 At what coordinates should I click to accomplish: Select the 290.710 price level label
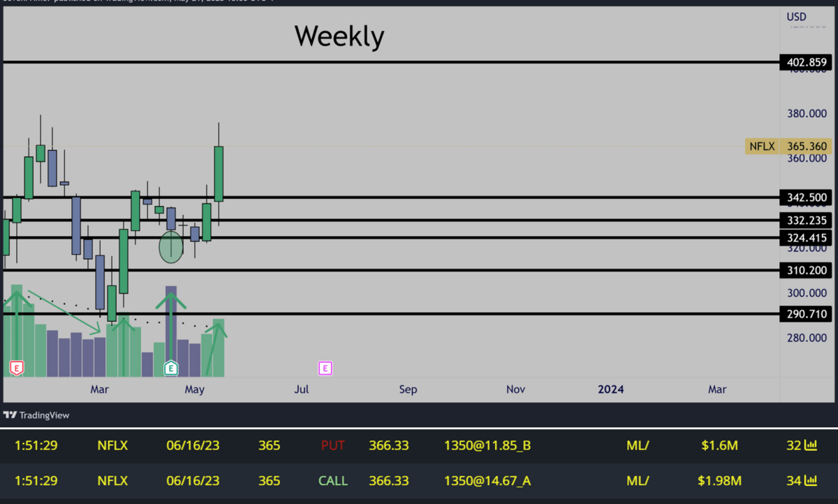pyautogui.click(x=807, y=315)
